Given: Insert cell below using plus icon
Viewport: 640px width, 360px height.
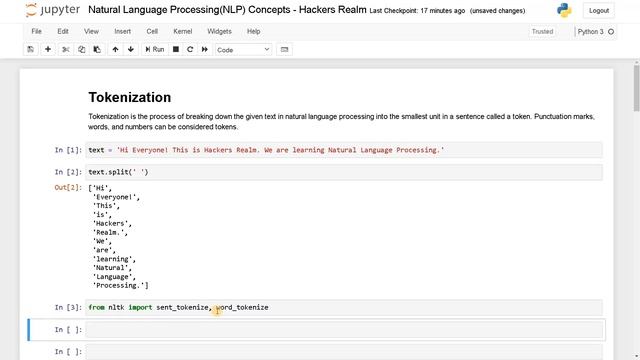Looking at the screenshot, I should tap(48, 49).
